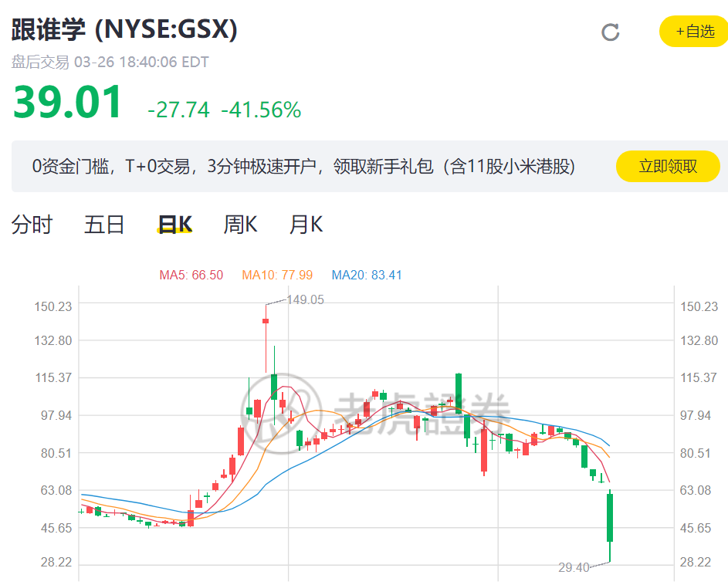Image resolution: width=728 pixels, height=585 pixels.
Task: Click the left axis label 150.23
Action: 53,306
